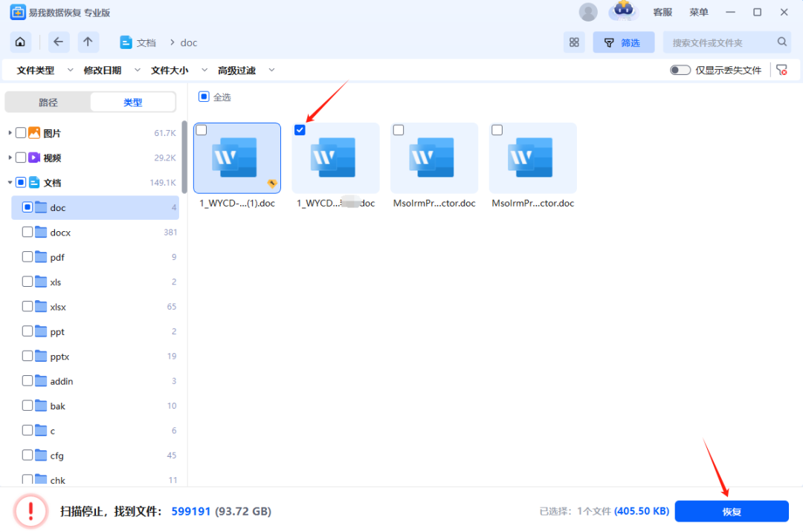803x532 pixels.
Task: Click the xls folder icon
Action: tap(41, 282)
